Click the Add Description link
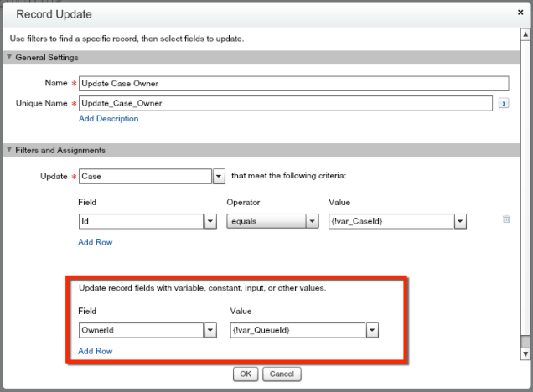 (108, 119)
